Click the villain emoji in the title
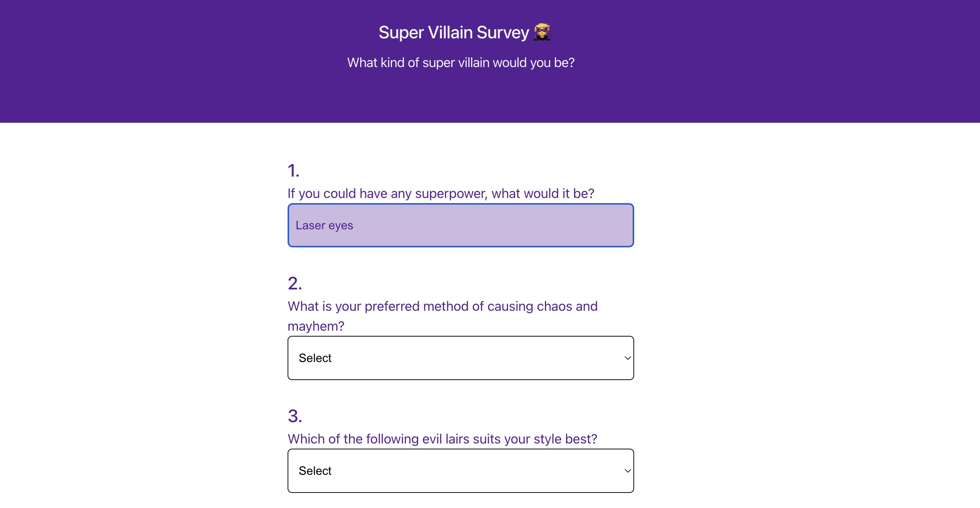Screen dimensions: 980x508 tap(542, 32)
